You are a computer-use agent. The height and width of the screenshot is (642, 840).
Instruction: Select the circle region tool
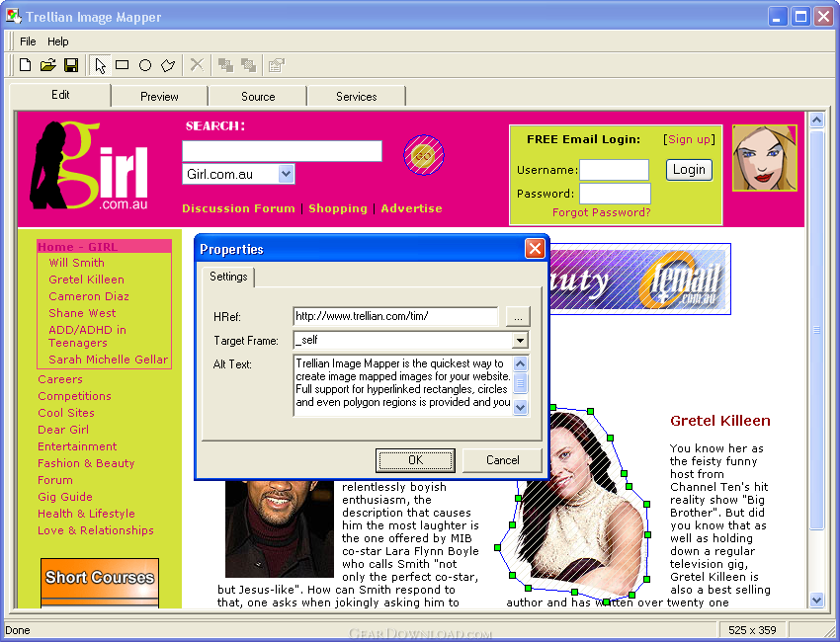(x=145, y=65)
